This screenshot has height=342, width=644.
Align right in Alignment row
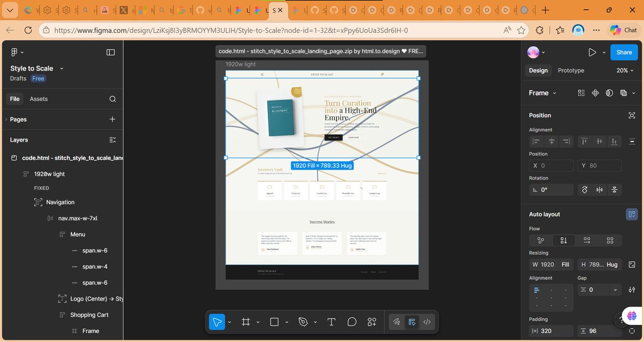point(566,142)
